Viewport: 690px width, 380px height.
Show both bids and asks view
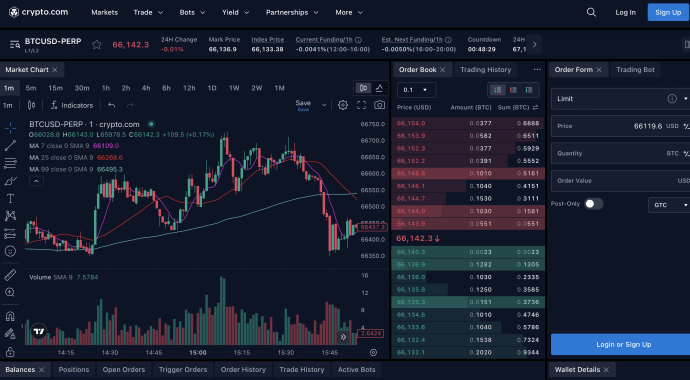click(498, 90)
